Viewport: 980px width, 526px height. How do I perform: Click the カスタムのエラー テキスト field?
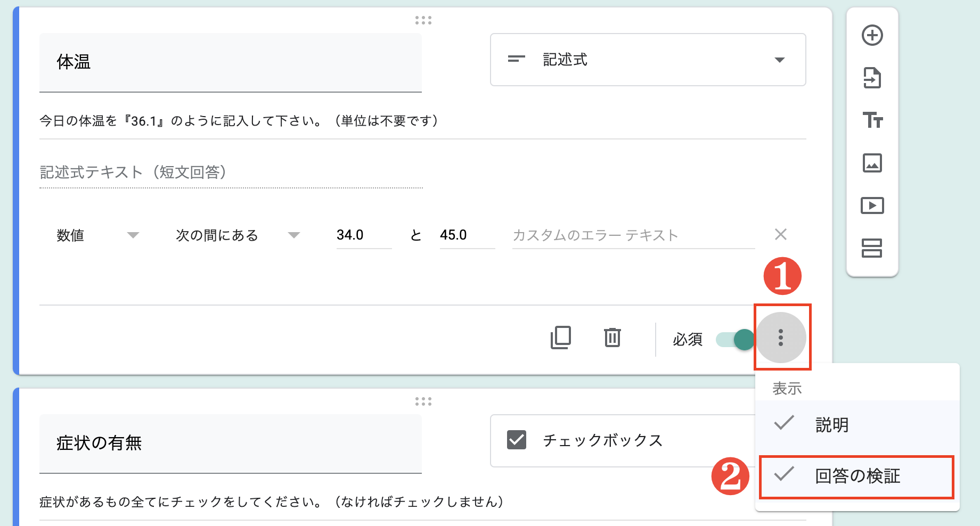pos(633,235)
